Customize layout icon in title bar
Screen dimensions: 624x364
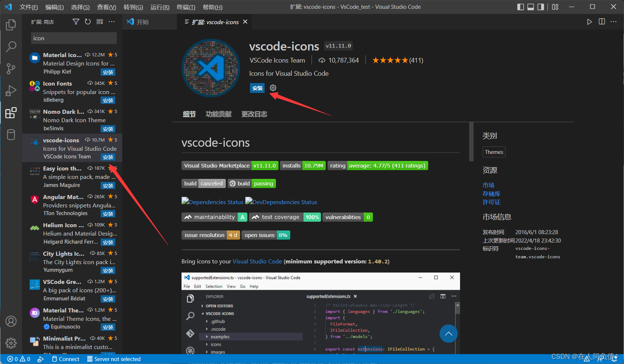tap(555, 7)
